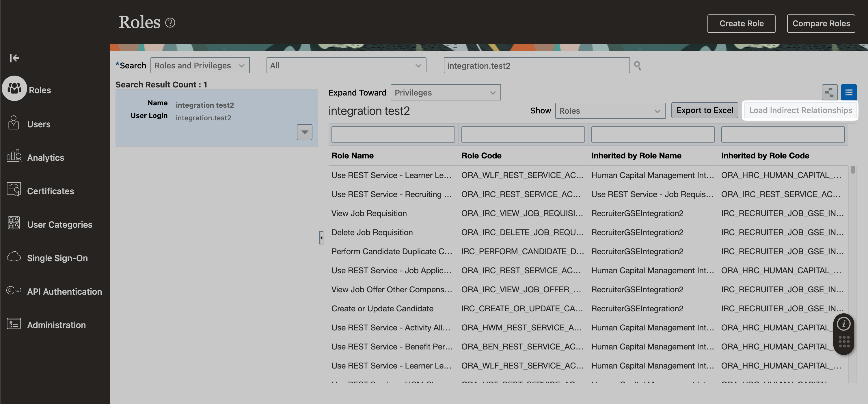Click the collapse sidebar arrow icon

tap(14, 58)
